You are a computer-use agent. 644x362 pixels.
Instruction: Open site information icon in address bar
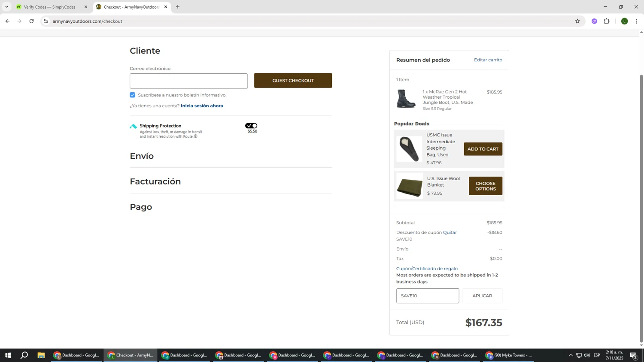coord(46,21)
